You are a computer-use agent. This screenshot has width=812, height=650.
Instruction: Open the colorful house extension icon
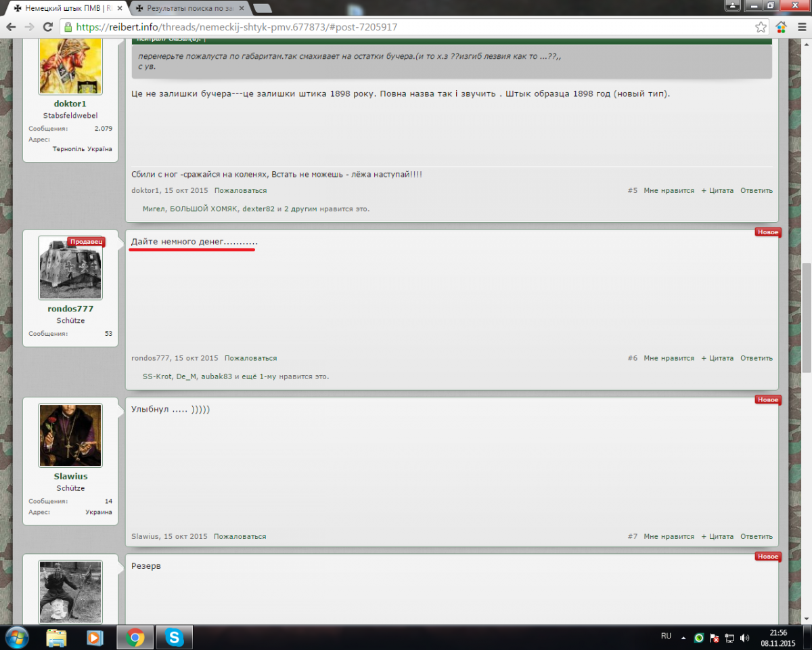coord(782,27)
